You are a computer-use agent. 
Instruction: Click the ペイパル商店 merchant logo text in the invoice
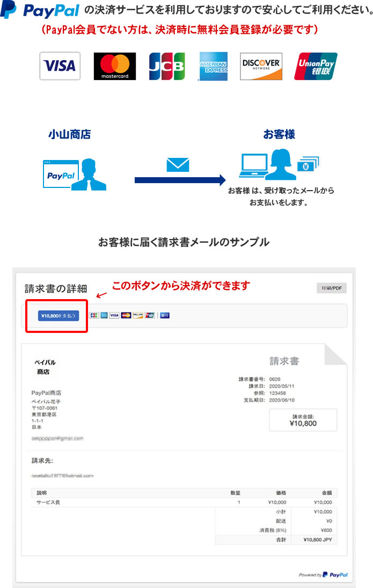45,367
